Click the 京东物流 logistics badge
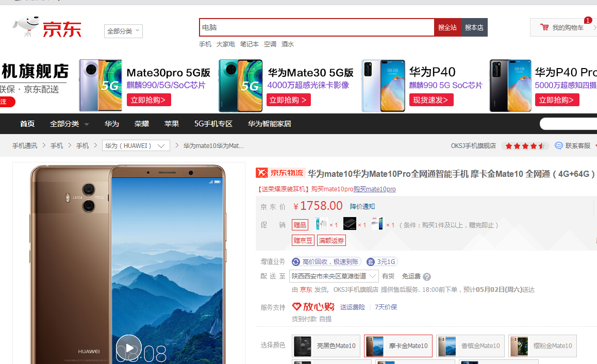This screenshot has width=597, height=364. pos(280,173)
